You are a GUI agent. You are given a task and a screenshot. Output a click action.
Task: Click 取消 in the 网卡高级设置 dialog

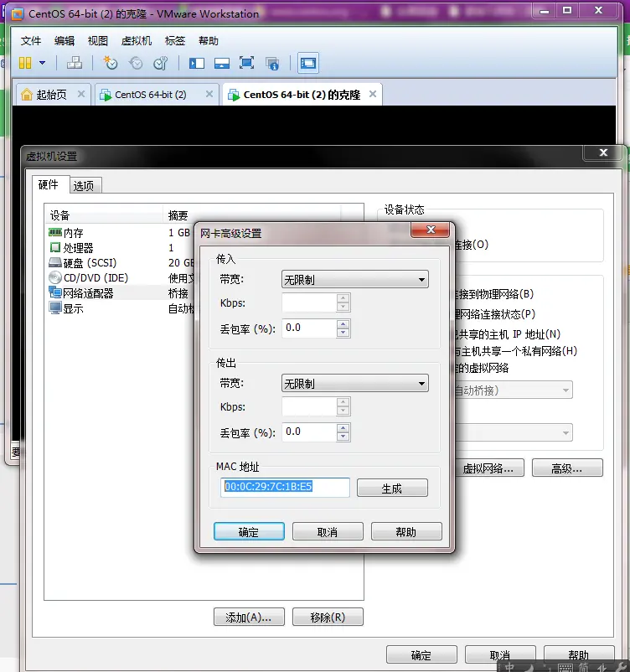(x=328, y=531)
